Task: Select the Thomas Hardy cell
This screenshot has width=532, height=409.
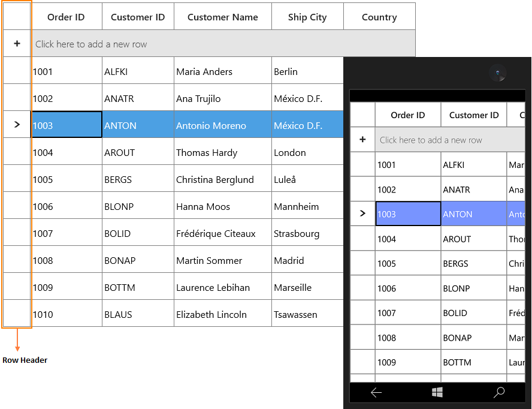Action: click(223, 152)
